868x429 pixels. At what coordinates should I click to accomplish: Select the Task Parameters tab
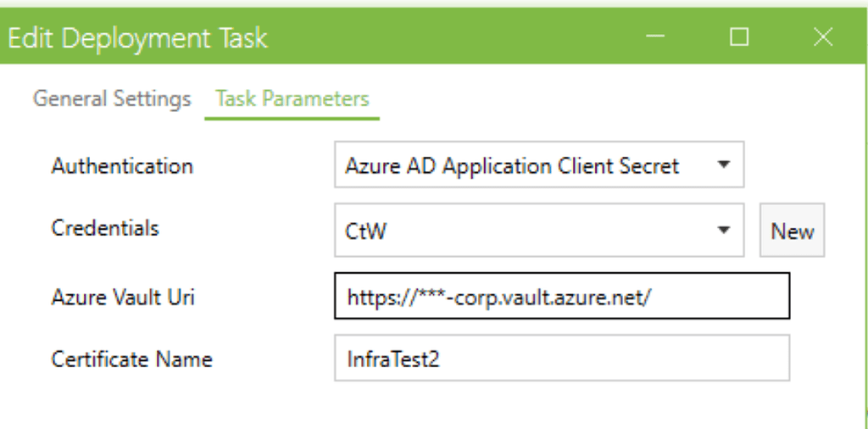coord(292,99)
